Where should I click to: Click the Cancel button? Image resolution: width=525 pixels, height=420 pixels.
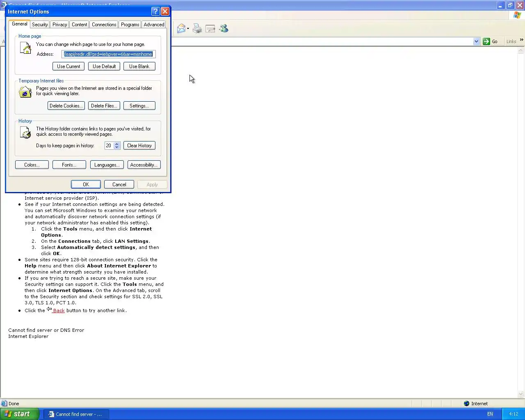coord(119,185)
